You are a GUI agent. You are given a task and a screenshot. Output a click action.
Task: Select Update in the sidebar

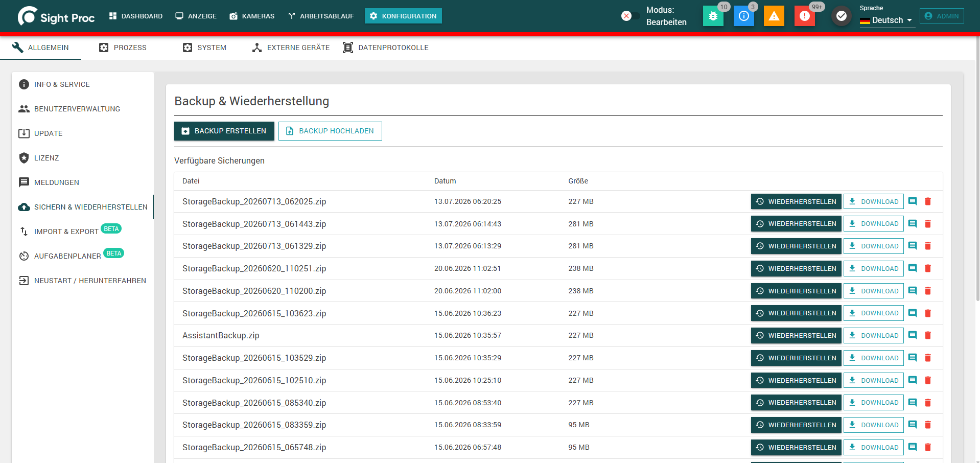[83, 133]
